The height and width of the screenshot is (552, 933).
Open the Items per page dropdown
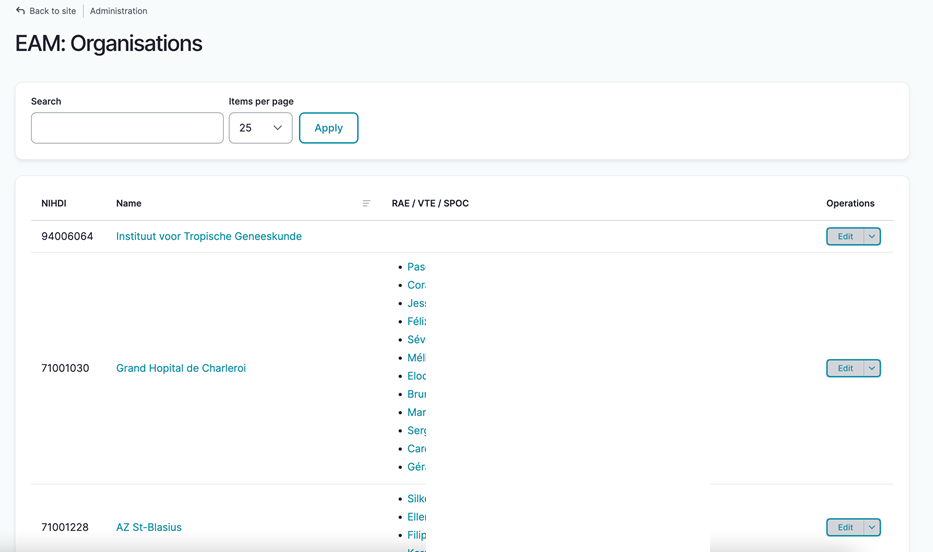pos(260,128)
